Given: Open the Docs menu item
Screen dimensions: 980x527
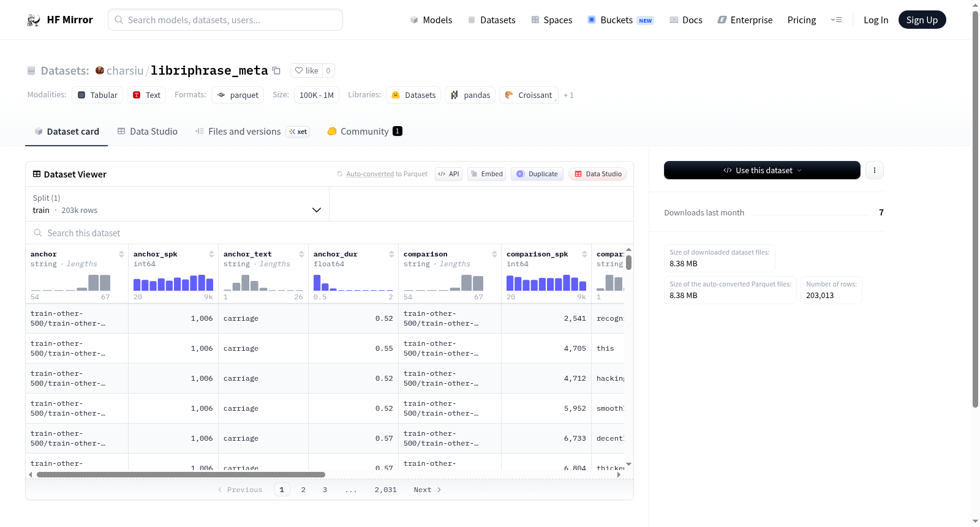Looking at the screenshot, I should (x=686, y=20).
